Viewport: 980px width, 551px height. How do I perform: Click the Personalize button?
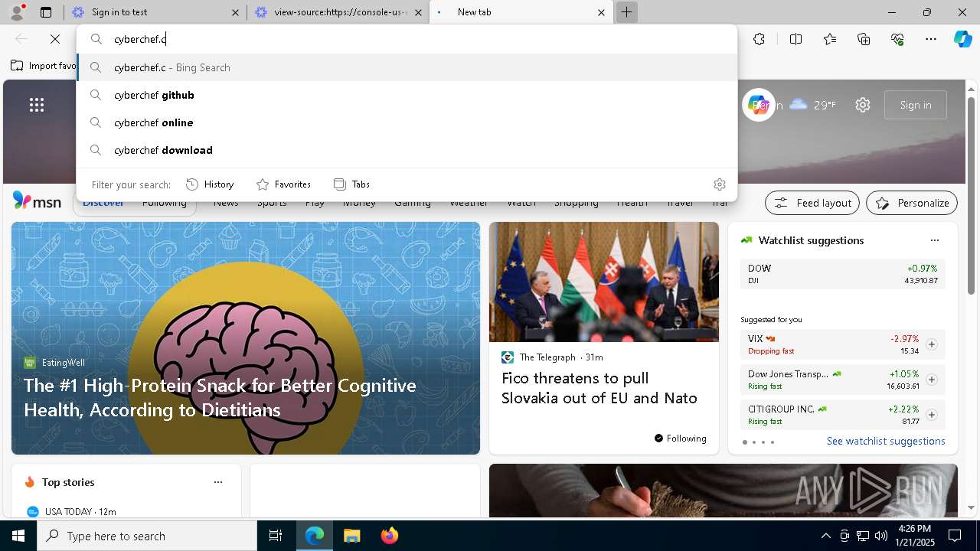click(912, 203)
